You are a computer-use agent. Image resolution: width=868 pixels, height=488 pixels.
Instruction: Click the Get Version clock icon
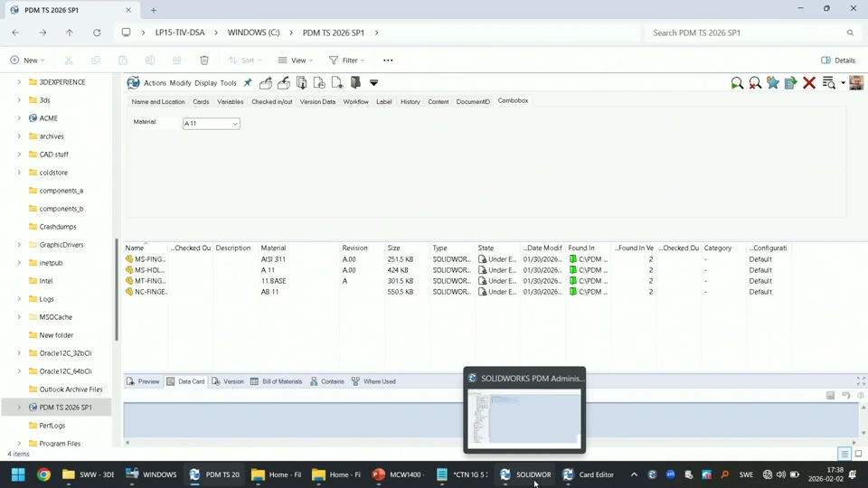pos(319,82)
